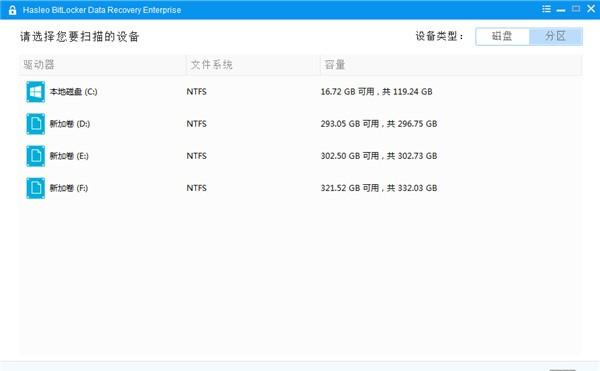Select the 新加卷 (E:) drive row
Viewport: 600px width, 371px height.
(301, 156)
